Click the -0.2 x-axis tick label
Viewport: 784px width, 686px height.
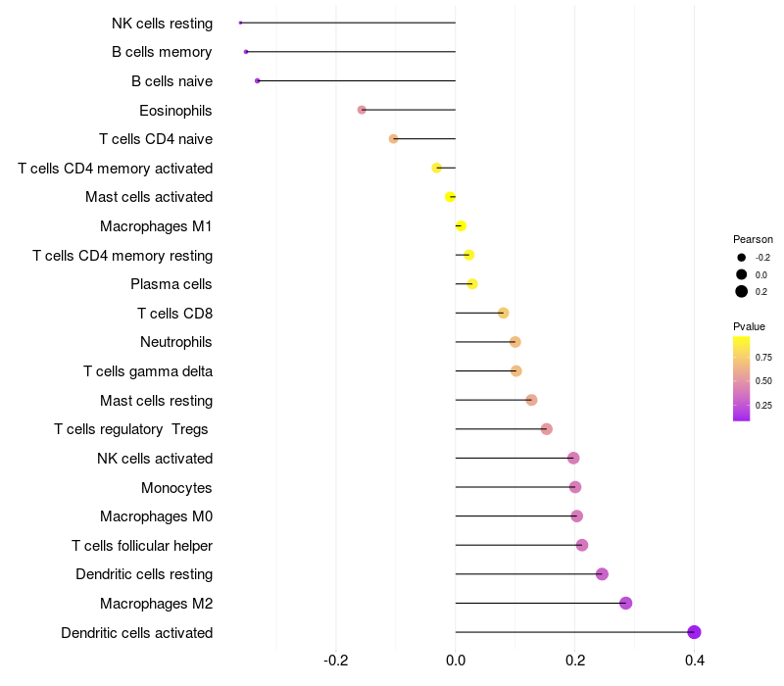[x=336, y=661]
